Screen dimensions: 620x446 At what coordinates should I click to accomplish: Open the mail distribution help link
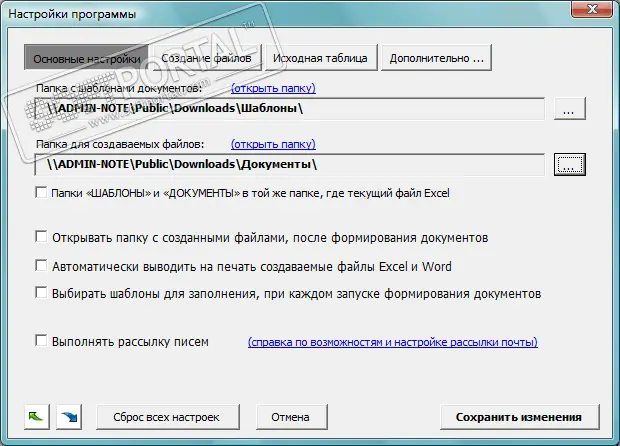(392, 343)
